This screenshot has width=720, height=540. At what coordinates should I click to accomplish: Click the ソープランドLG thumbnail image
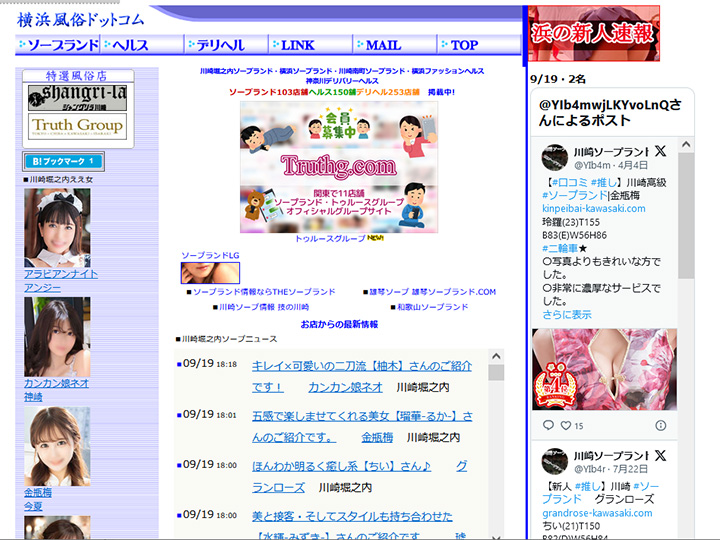coord(210,273)
